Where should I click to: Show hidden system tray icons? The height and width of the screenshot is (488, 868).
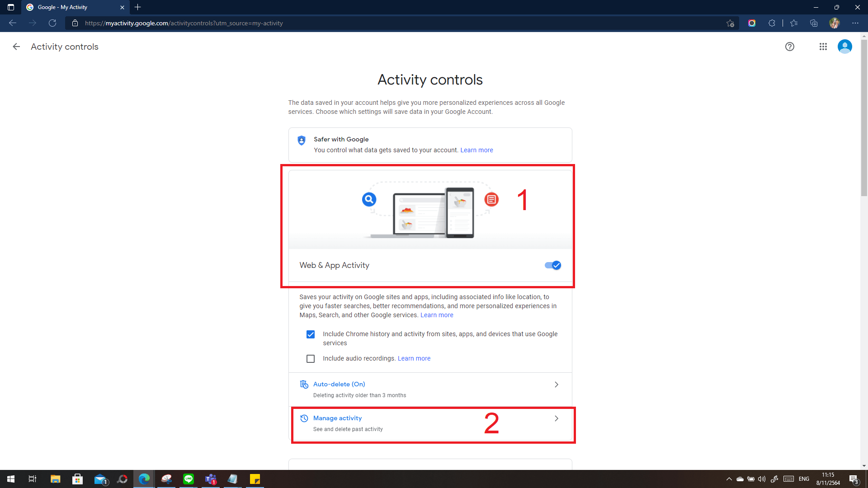coord(729,479)
